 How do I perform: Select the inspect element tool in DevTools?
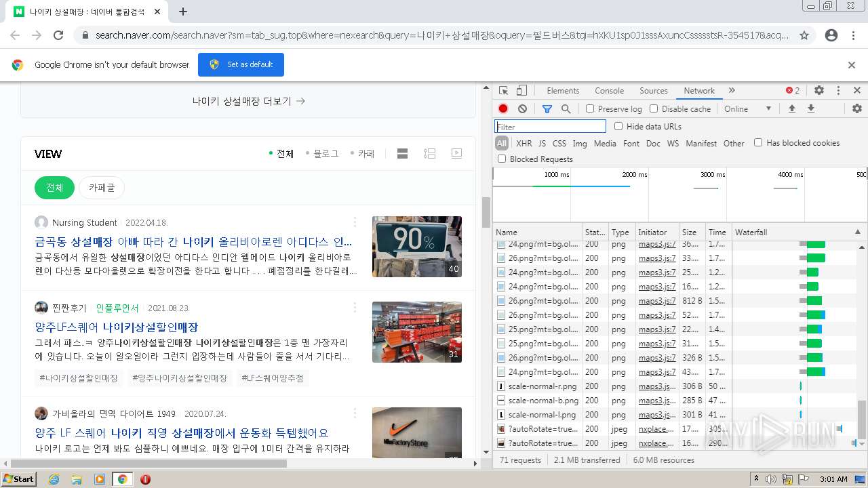pyautogui.click(x=503, y=91)
